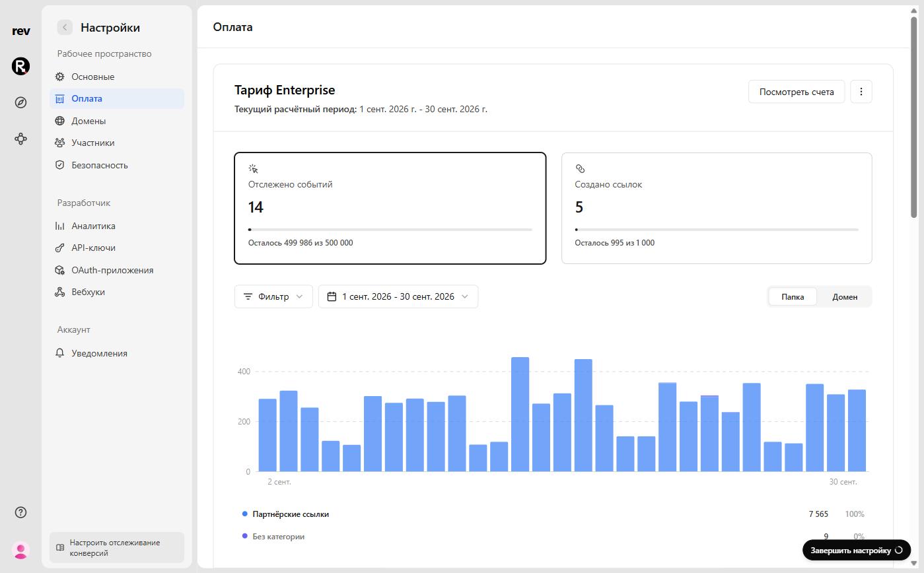Open the user profile avatar
Image resolution: width=924 pixels, height=573 pixels.
click(x=20, y=550)
